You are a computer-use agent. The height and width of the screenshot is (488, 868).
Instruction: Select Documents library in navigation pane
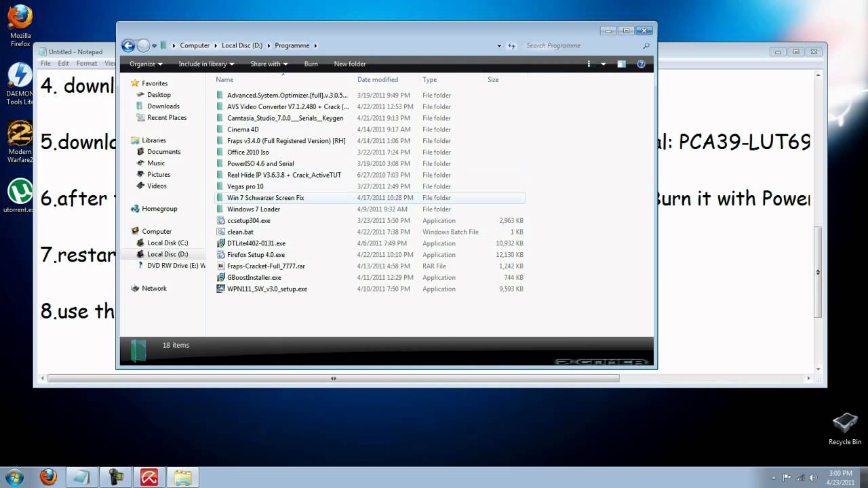pos(163,152)
